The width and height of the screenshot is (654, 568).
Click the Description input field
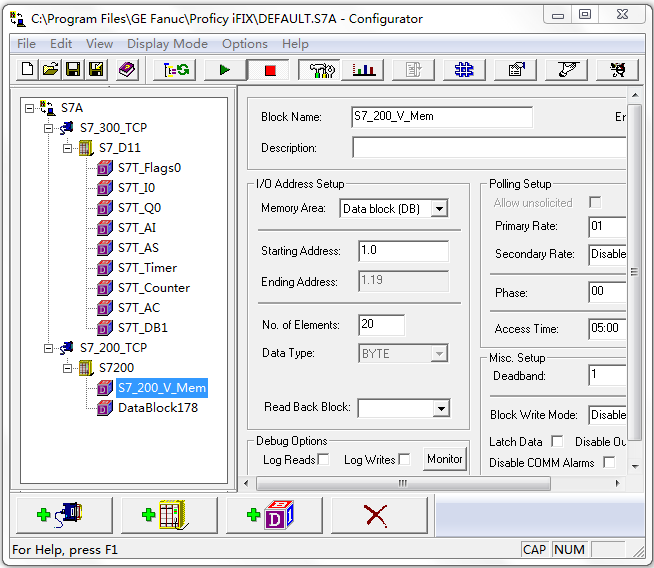489,148
